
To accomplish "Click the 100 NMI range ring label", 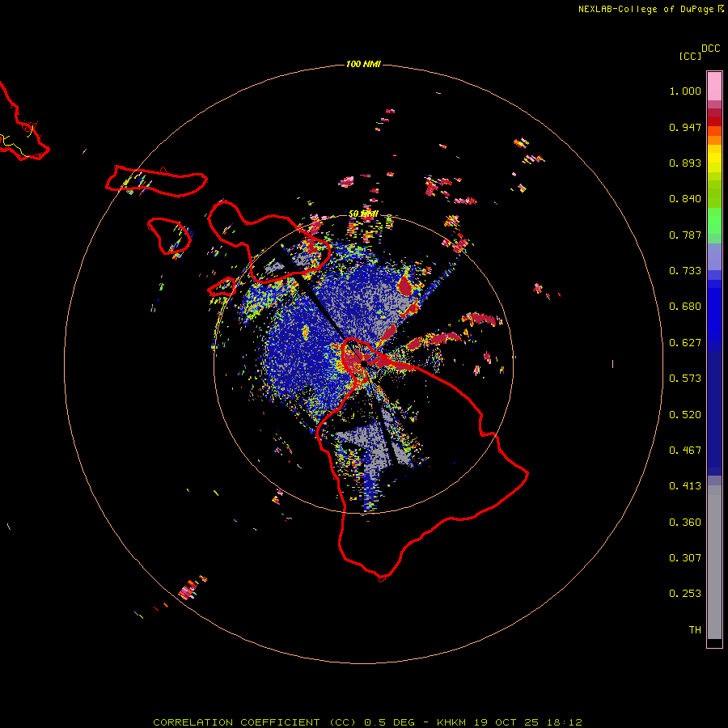I will (x=363, y=64).
